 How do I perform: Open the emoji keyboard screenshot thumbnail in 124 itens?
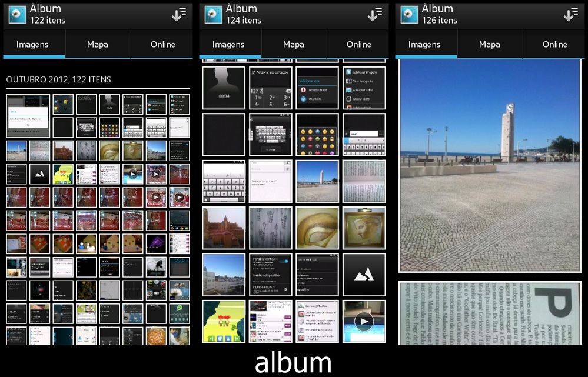point(317,135)
